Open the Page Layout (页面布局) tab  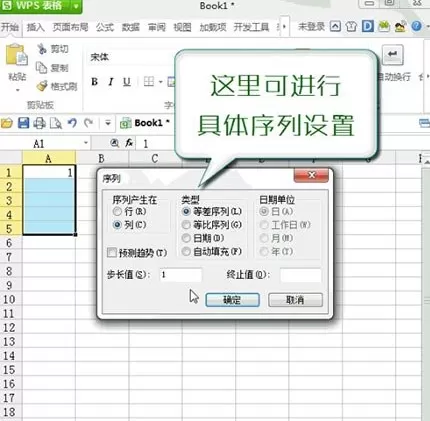pyautogui.click(x=70, y=27)
